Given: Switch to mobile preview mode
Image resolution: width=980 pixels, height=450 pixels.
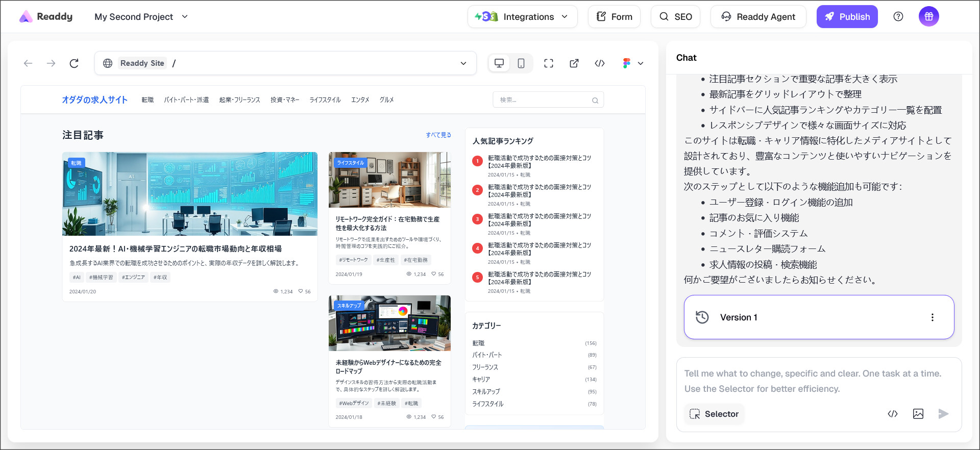Looking at the screenshot, I should coord(521,63).
